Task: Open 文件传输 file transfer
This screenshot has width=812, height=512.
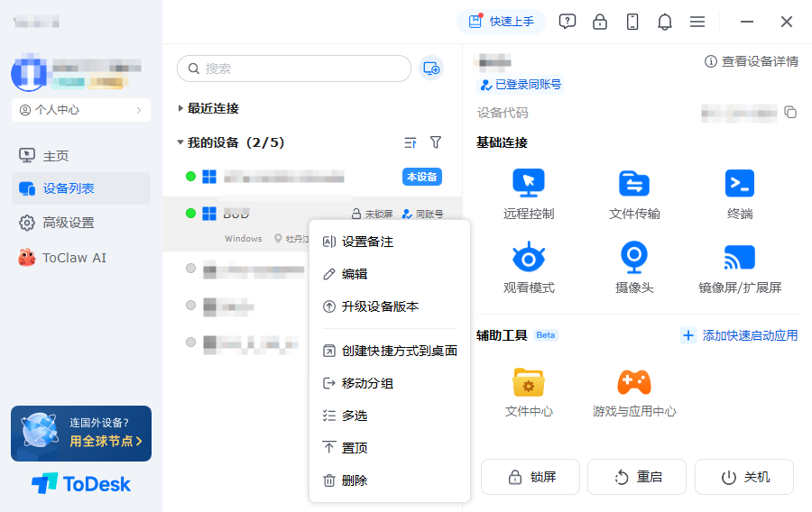Action: pos(634,194)
